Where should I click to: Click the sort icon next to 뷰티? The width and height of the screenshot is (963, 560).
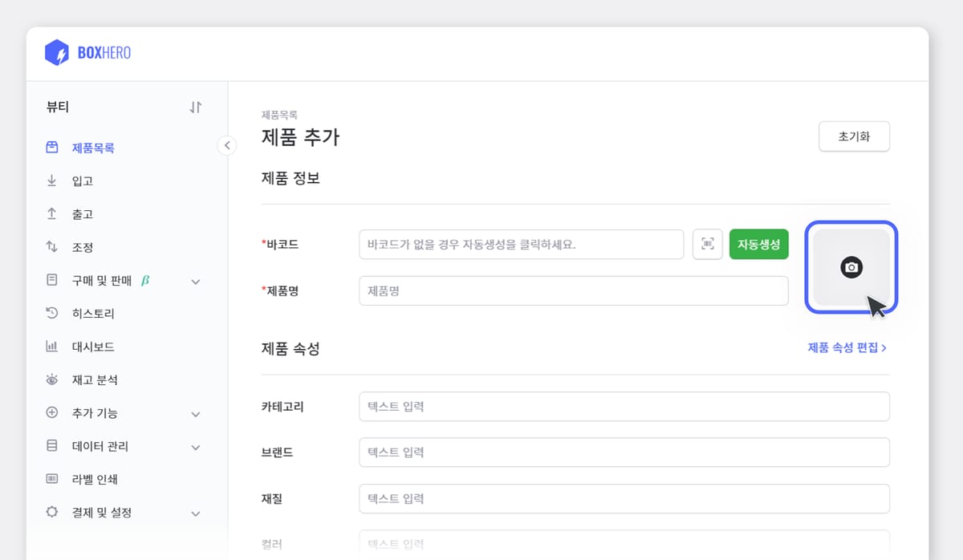[195, 106]
